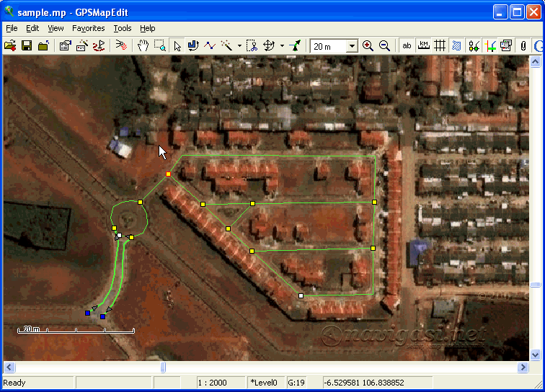The height and width of the screenshot is (392, 545).
Task: Open the Favorites menu
Action: [x=88, y=28]
